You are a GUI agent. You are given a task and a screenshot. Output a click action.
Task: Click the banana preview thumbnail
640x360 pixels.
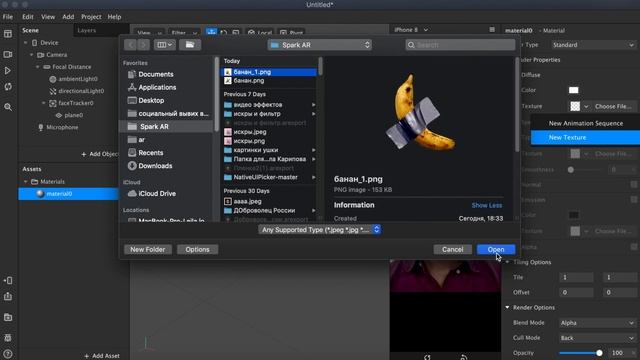420,113
